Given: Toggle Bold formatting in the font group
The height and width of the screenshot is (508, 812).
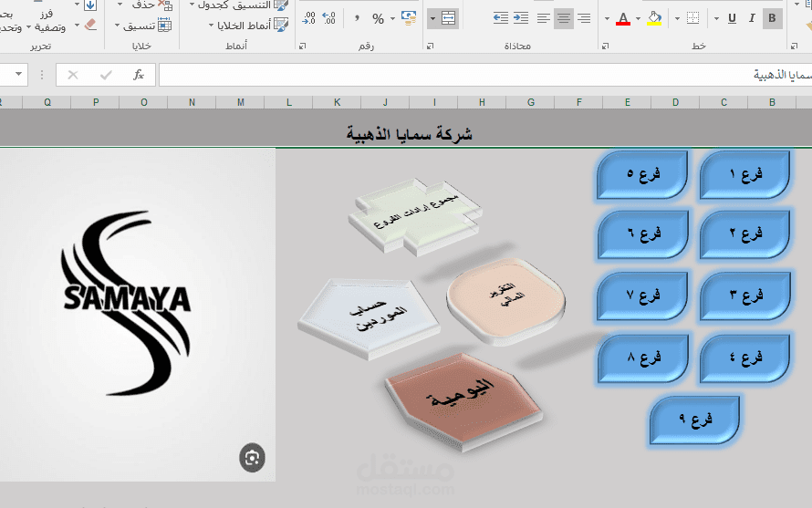Looking at the screenshot, I should click(x=772, y=18).
